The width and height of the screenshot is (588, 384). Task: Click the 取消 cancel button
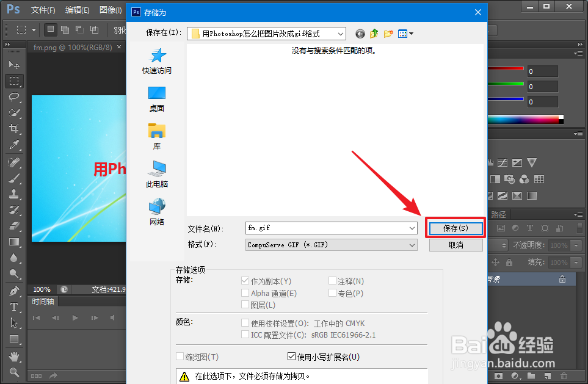click(456, 245)
